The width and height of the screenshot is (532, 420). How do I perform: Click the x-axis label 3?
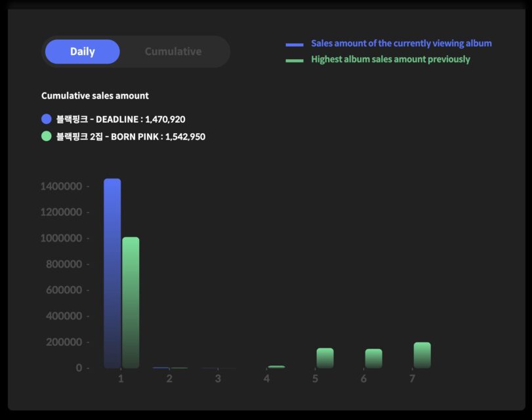[x=218, y=379]
